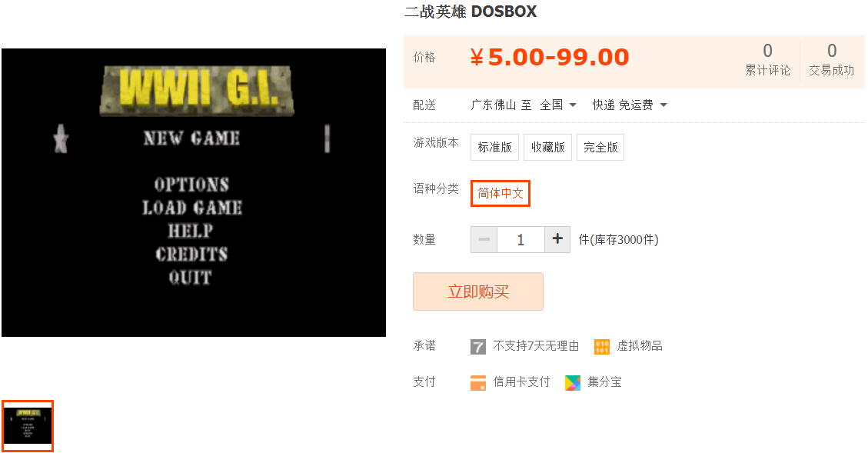Image resolution: width=868 pixels, height=453 pixels.
Task: Click the credit card payment icon
Action: coord(477,383)
